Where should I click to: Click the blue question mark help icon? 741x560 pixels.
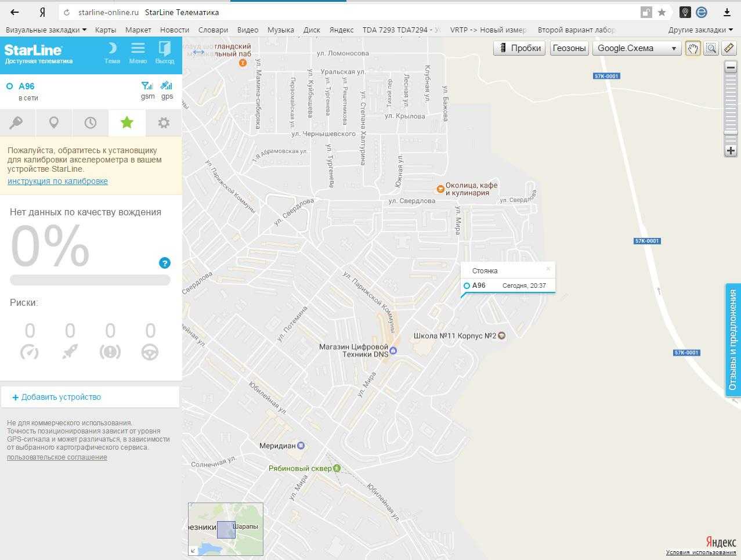click(x=165, y=263)
